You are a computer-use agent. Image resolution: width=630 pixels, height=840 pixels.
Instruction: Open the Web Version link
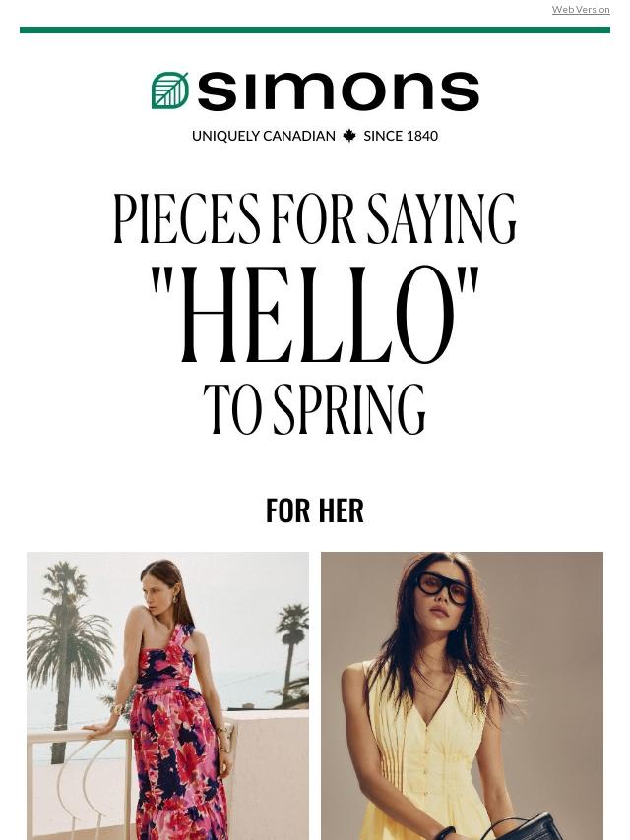581,9
